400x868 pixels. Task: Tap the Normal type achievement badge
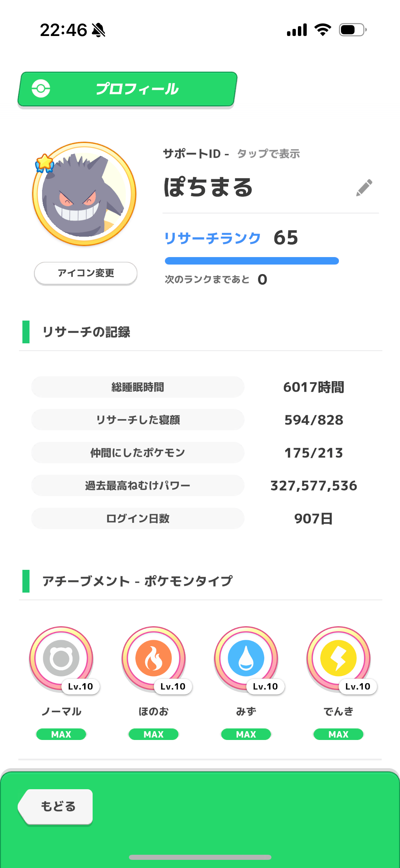61,658
